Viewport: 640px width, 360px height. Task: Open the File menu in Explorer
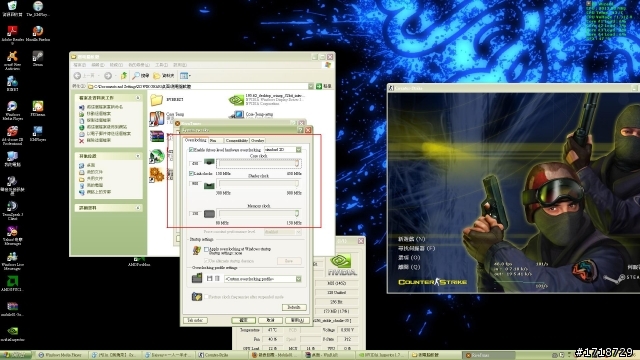[79, 65]
